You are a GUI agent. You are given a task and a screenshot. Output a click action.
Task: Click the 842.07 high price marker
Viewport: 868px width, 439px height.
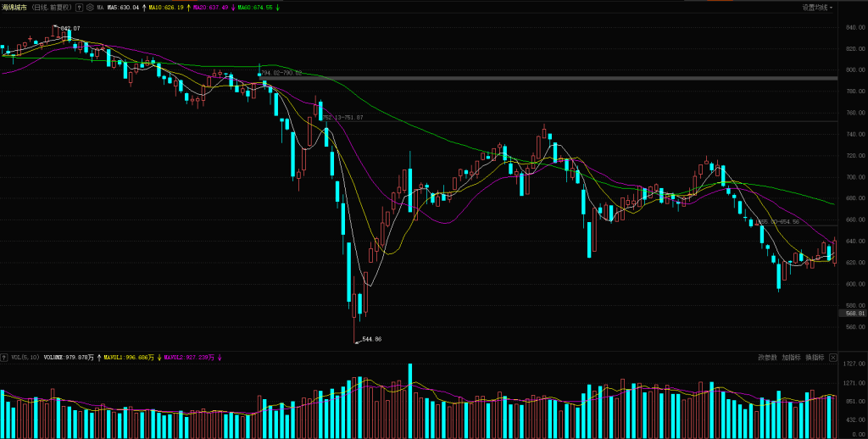70,28
